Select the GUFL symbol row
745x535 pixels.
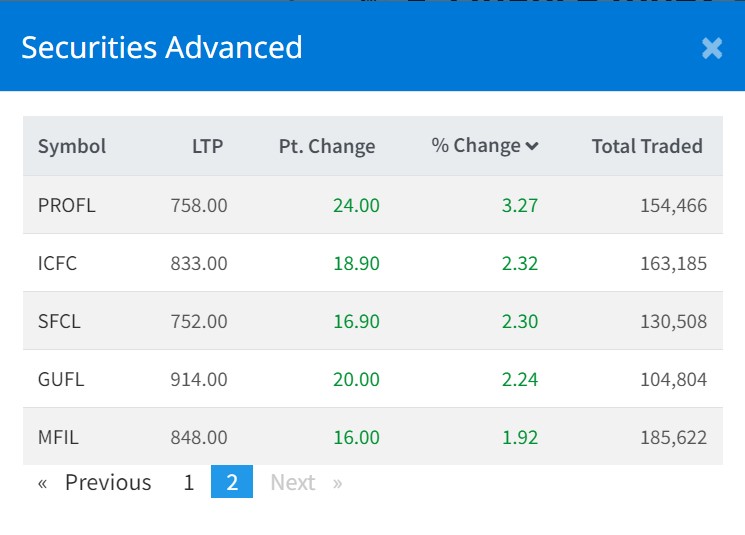(61, 380)
